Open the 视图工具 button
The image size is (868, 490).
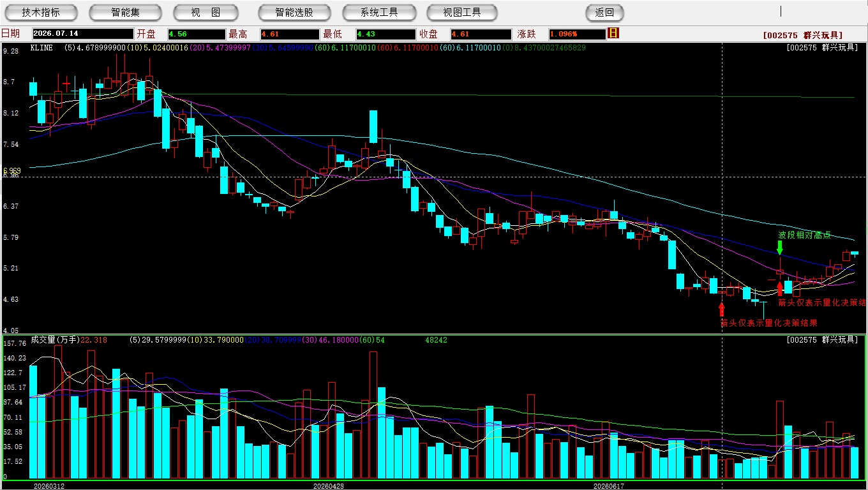[x=462, y=12]
